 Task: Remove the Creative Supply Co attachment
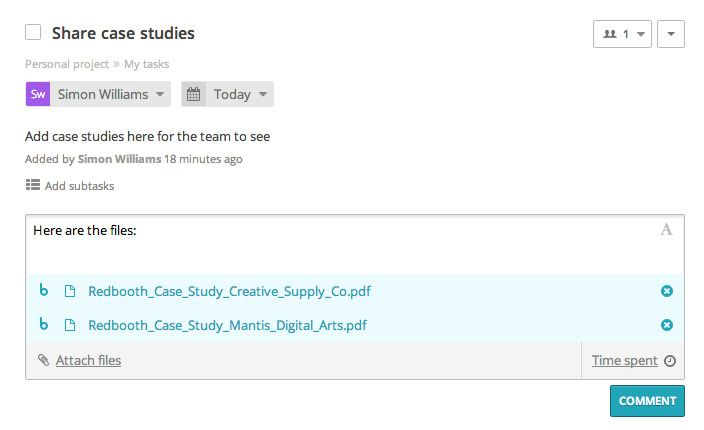[667, 291]
